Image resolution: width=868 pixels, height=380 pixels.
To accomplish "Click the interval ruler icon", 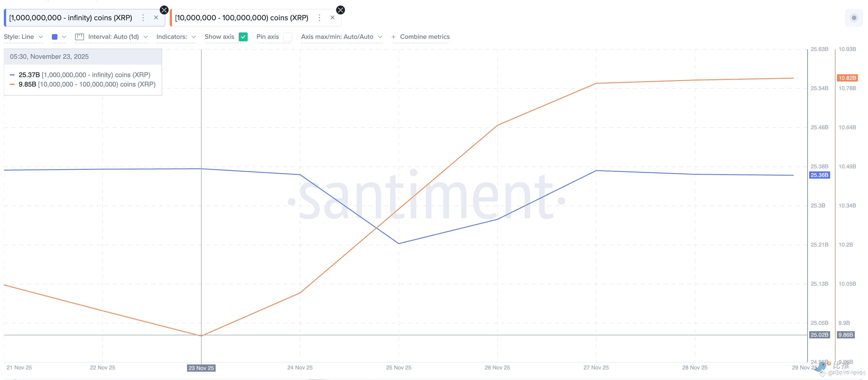I will pyautogui.click(x=80, y=37).
